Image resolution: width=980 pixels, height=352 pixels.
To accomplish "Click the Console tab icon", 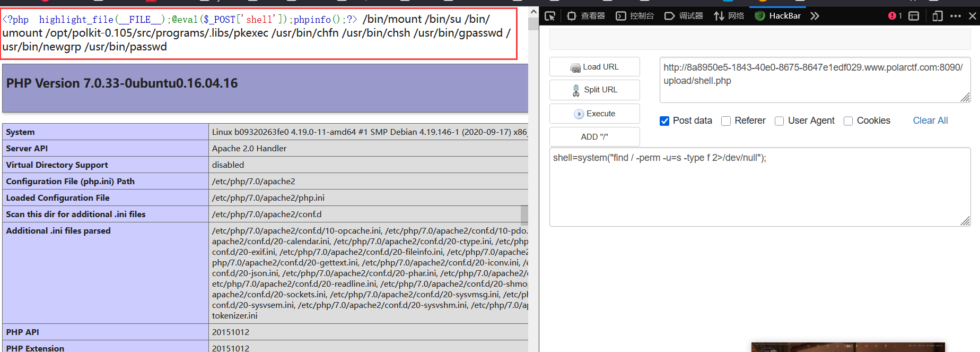I will tap(620, 16).
